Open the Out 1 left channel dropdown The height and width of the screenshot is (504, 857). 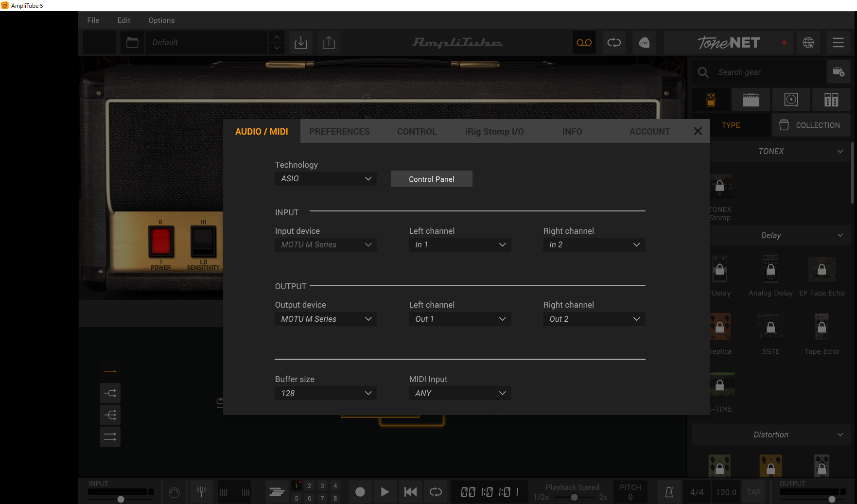tap(460, 319)
